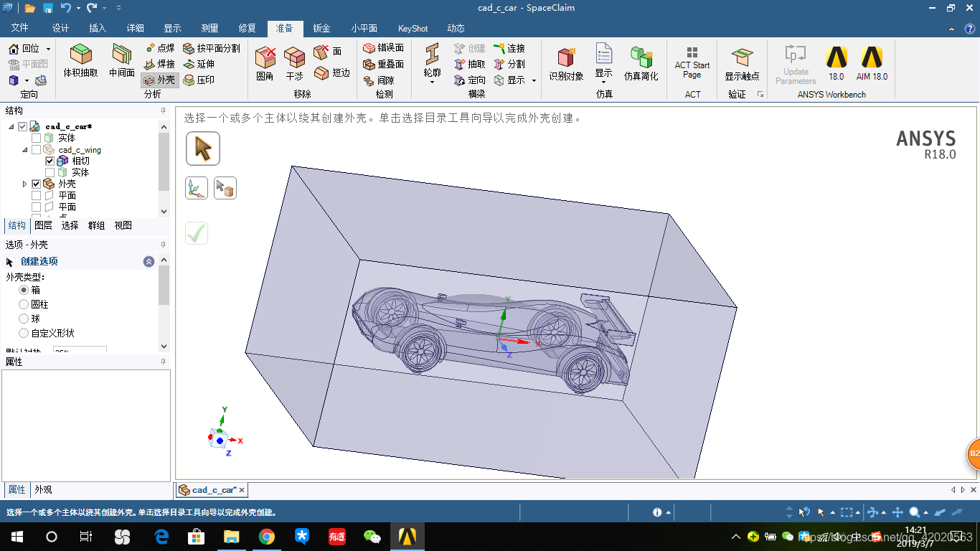980x551 pixels.
Task: Open the 回位 dropdown arrow
Action: tap(49, 49)
